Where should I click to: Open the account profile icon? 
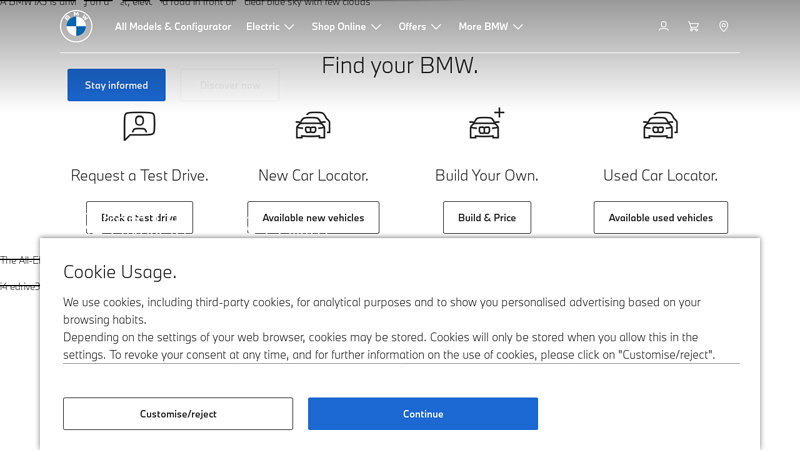point(663,26)
